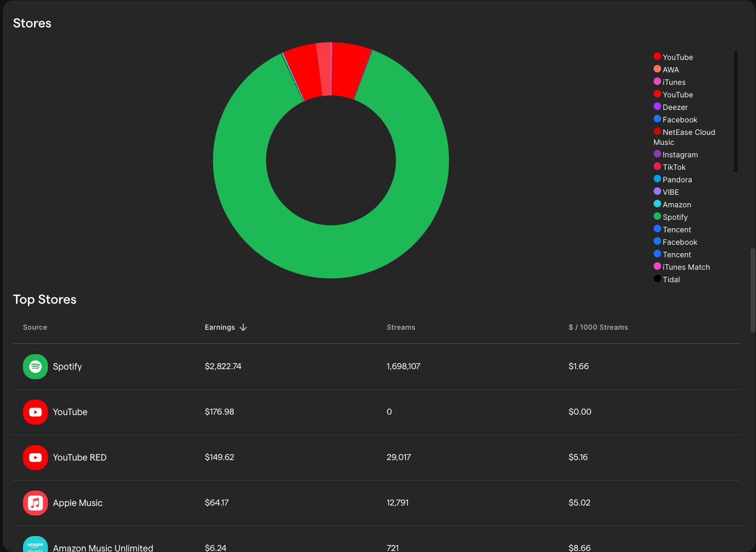Click the $5.02 per-1000-streams value

[579, 503]
